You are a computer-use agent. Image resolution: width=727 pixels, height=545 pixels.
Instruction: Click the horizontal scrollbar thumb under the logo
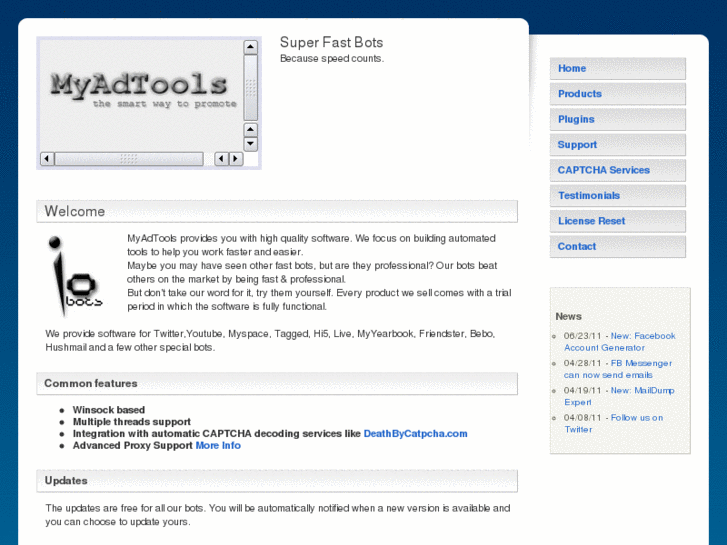tap(129, 159)
